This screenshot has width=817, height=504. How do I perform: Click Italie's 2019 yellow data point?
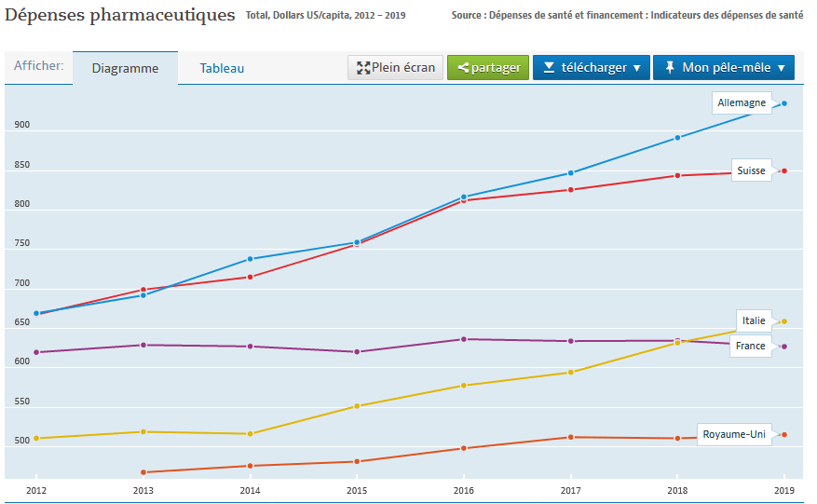pyautogui.click(x=784, y=321)
